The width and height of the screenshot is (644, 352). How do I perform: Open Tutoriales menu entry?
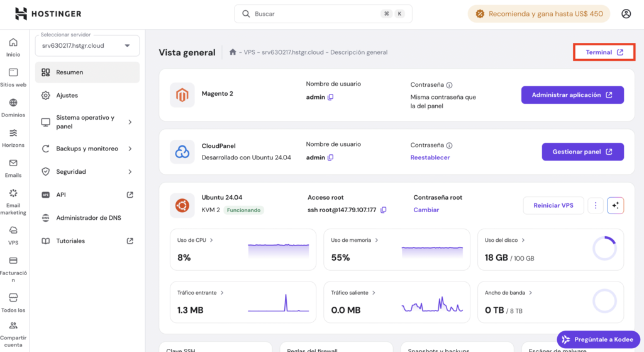(87, 241)
